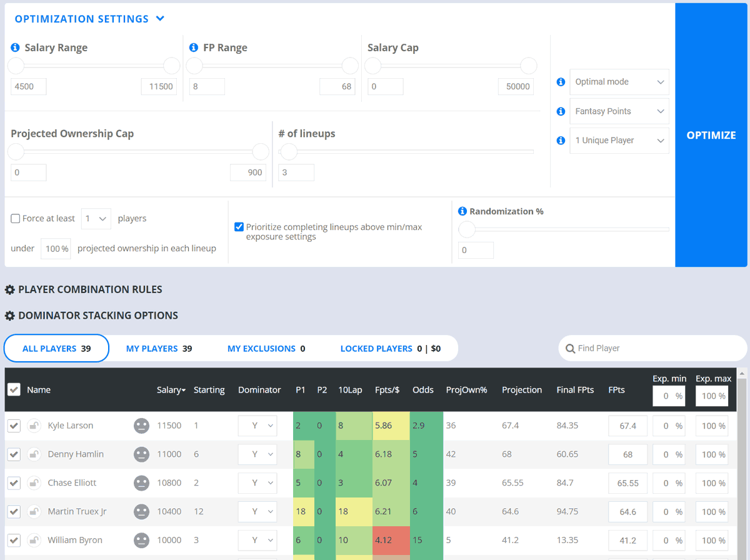This screenshot has width=750, height=560.
Task: Uncheck Denny Hamlin's row checkbox
Action: coord(14,454)
